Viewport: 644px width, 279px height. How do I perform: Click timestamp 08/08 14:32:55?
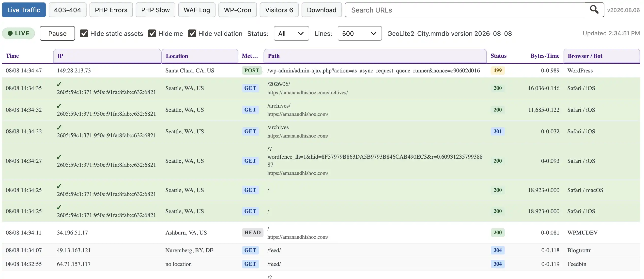(x=24, y=264)
